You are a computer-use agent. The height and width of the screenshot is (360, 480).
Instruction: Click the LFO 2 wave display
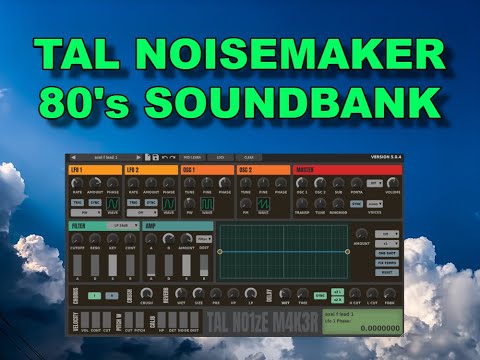(169, 203)
